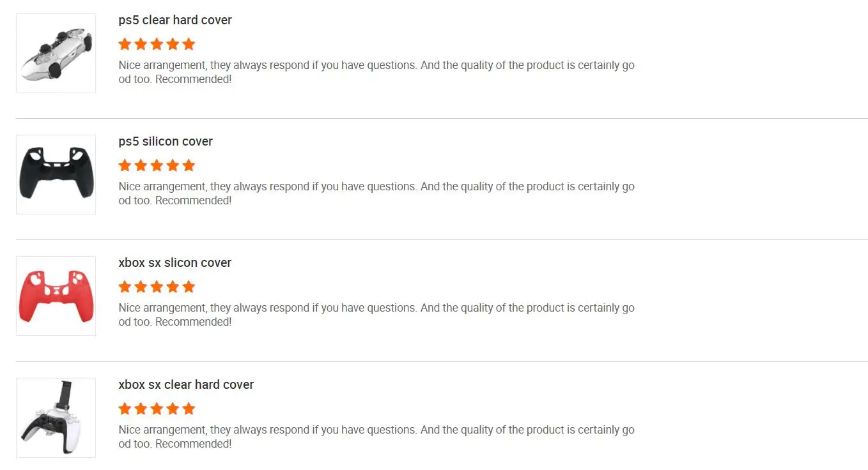Click first star of ps5 clear hard cover rating

point(125,44)
